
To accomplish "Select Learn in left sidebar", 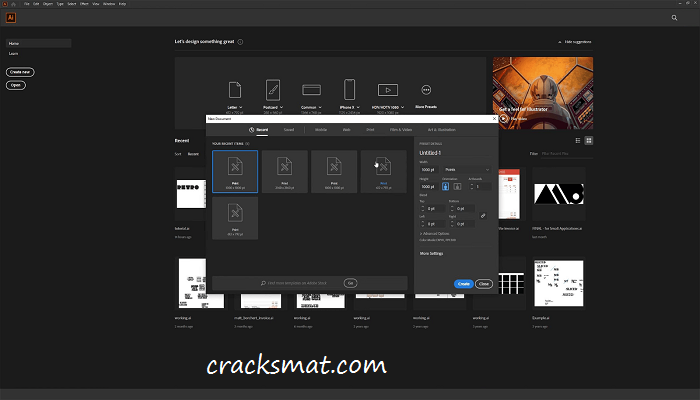I will (x=13, y=54).
